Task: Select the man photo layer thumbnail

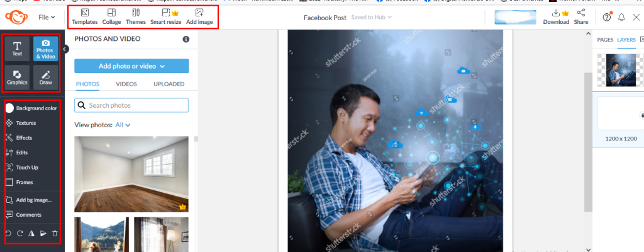Action: pos(621,70)
